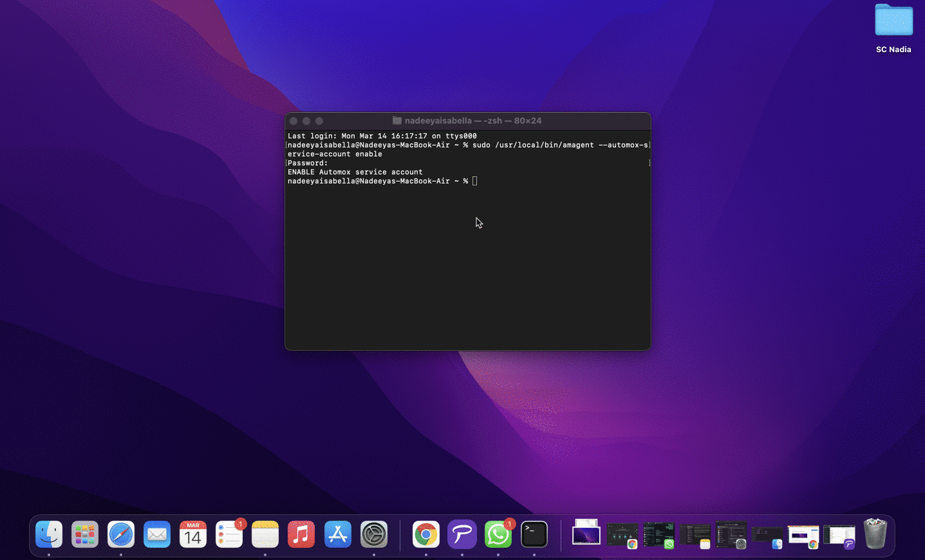Open the Mail app in the Dock

[x=157, y=534]
